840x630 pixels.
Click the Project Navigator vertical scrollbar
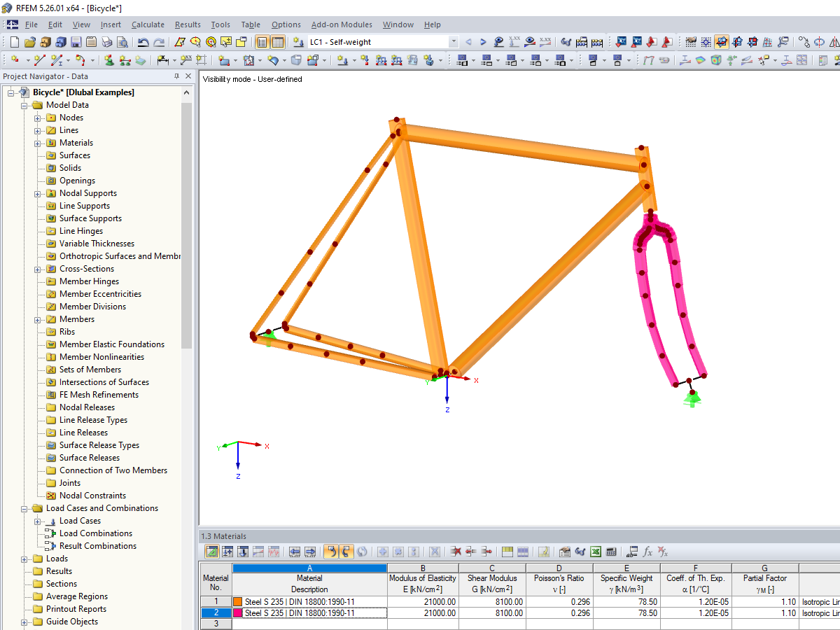pyautogui.click(x=187, y=224)
